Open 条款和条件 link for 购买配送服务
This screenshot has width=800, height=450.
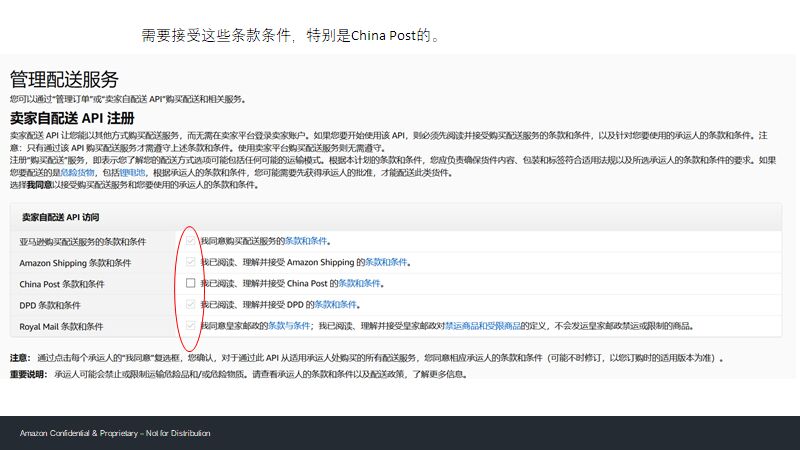pos(306,241)
